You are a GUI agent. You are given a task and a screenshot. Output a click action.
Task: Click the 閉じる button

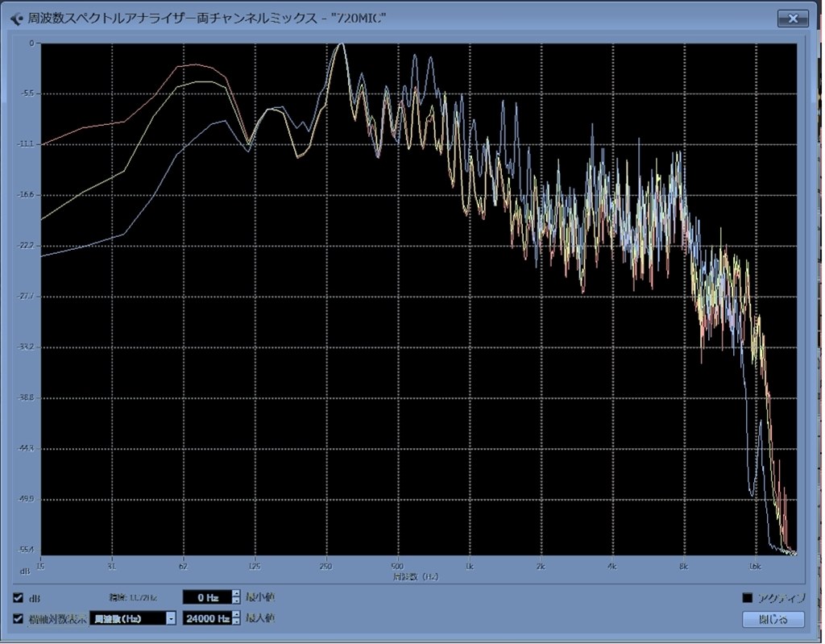pos(773,619)
